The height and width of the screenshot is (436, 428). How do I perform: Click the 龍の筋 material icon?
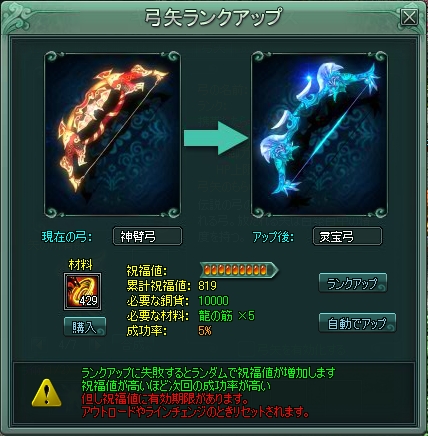pyautogui.click(x=82, y=292)
